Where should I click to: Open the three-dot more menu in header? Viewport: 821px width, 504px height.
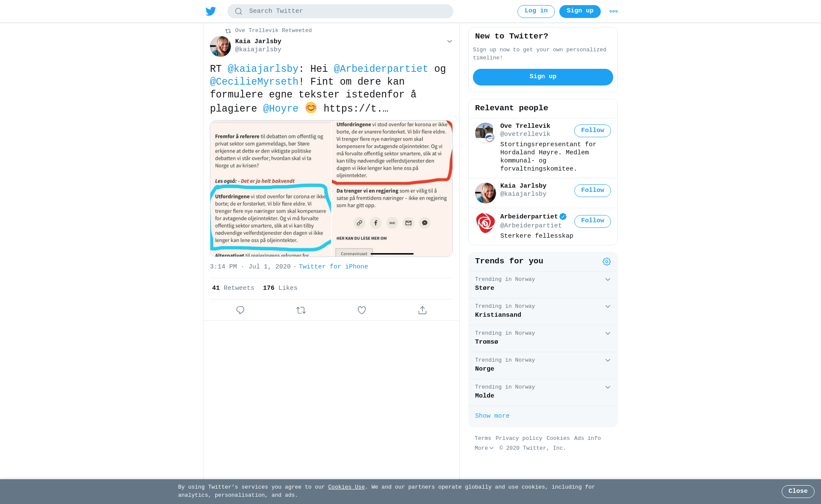(x=614, y=12)
